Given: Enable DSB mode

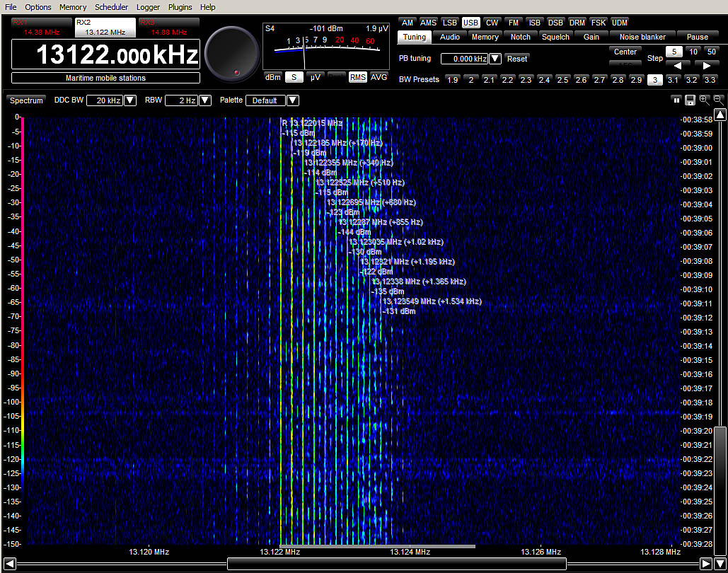Looking at the screenshot, I should [555, 23].
